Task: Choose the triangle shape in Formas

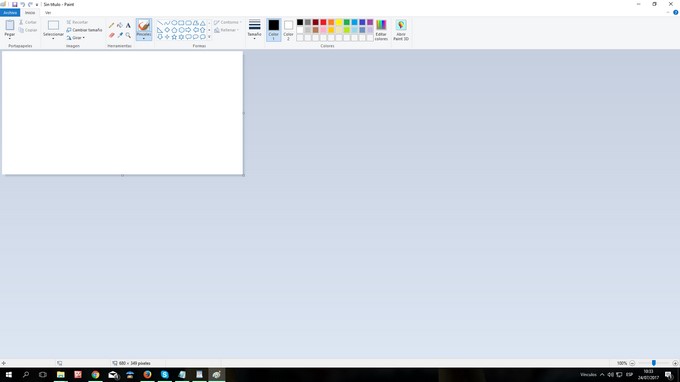Action: click(203, 23)
